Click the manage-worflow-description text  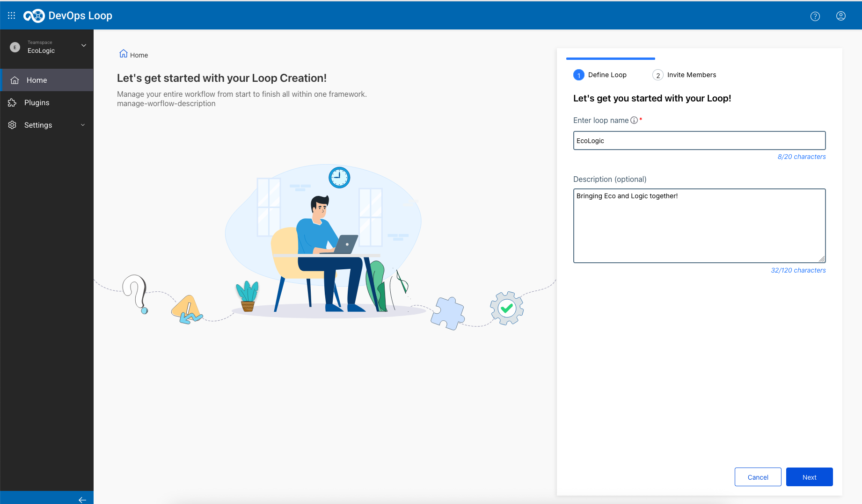(x=166, y=103)
